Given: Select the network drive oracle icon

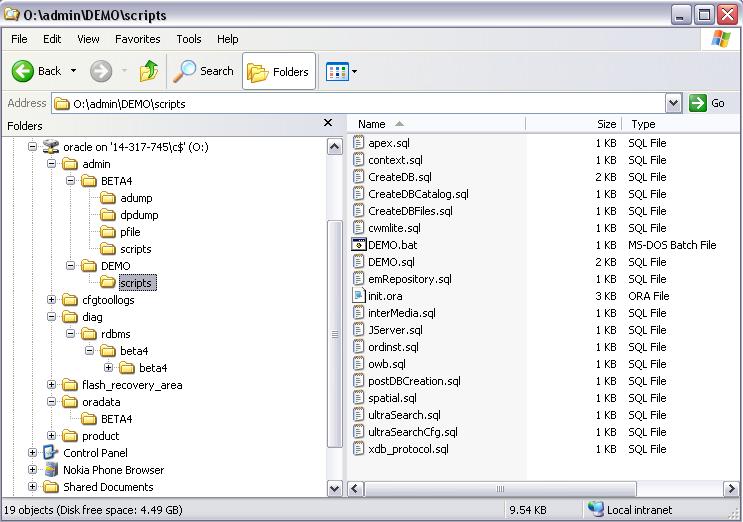Looking at the screenshot, I should [x=51, y=147].
